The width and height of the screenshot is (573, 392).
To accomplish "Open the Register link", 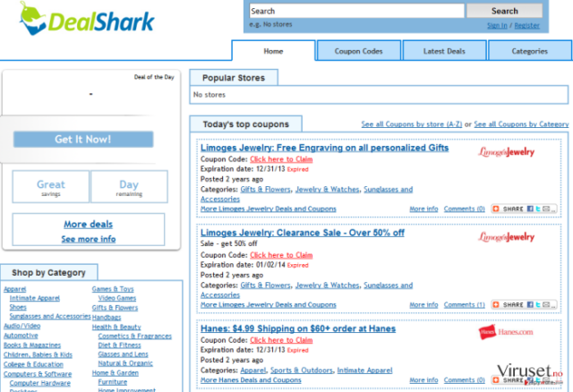I will (527, 26).
